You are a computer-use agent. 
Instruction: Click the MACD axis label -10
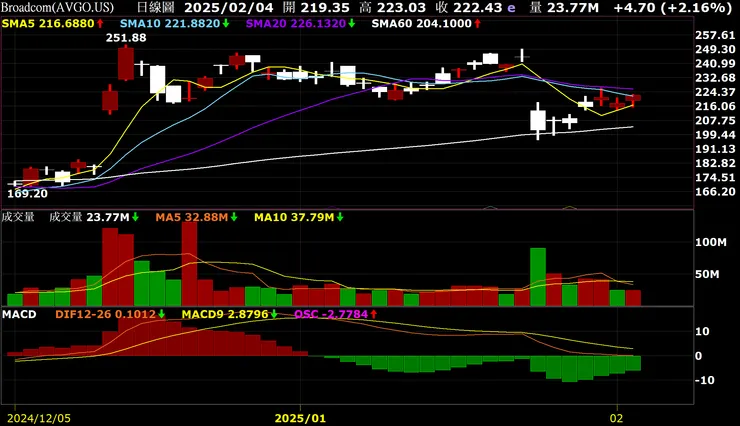(703, 380)
